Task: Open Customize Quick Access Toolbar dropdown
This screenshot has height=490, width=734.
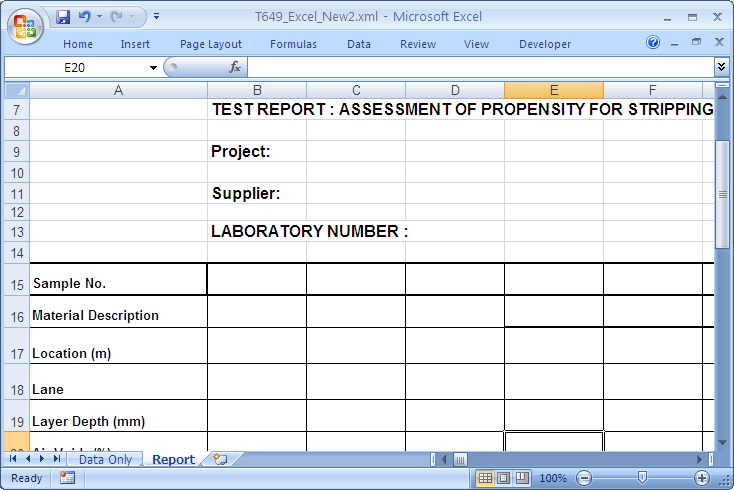Action: click(156, 17)
